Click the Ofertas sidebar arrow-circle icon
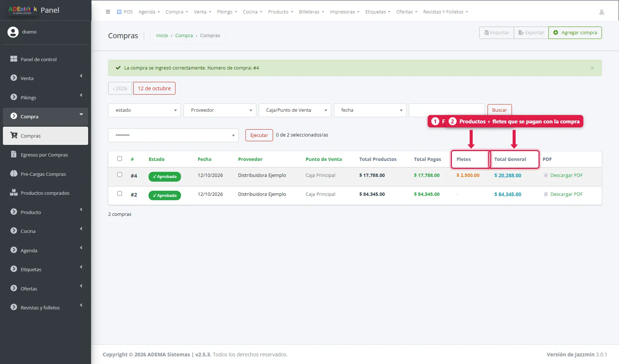619x364 pixels. pyautogui.click(x=14, y=288)
